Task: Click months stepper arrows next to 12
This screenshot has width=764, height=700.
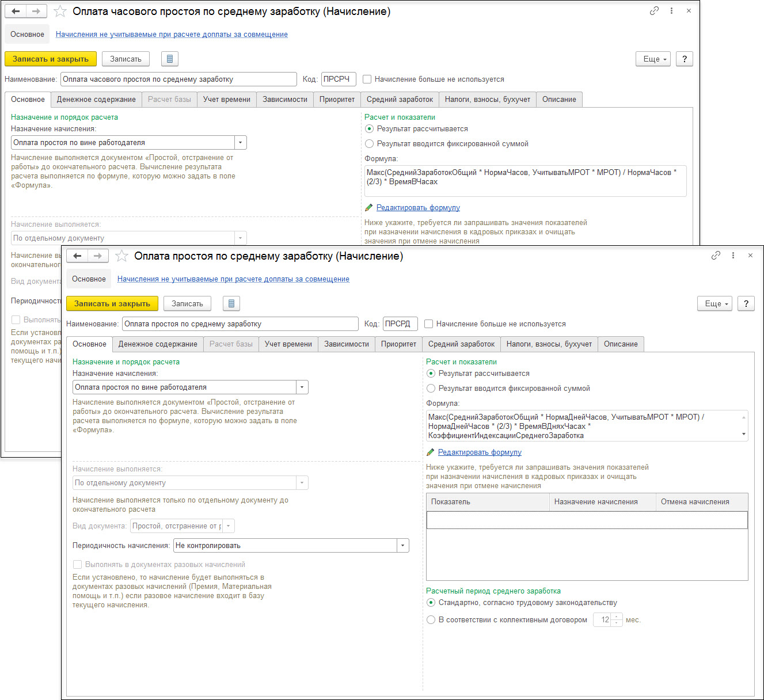Action: click(x=617, y=620)
